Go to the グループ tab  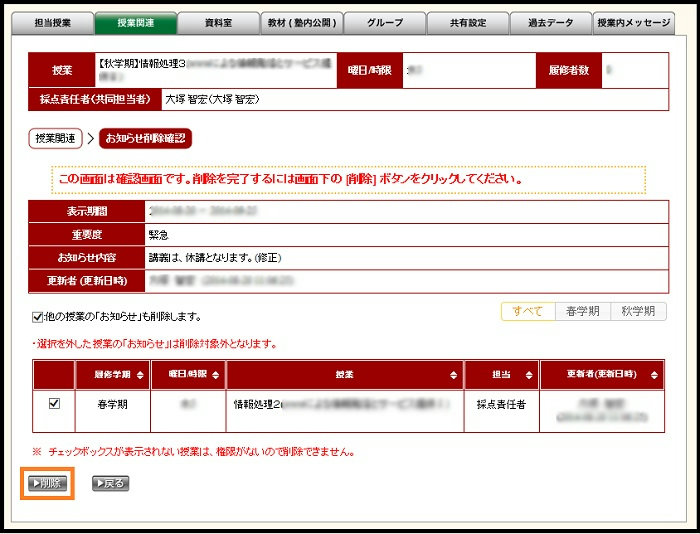tap(385, 22)
